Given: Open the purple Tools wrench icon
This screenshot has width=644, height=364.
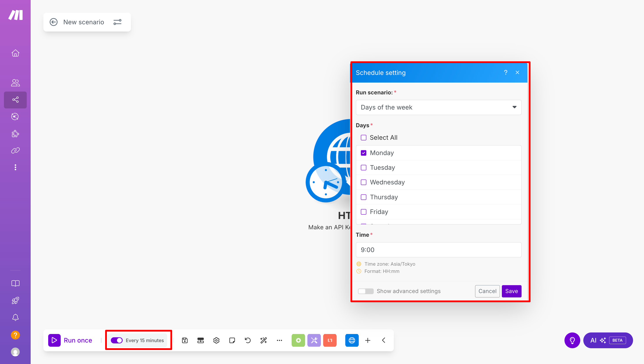Looking at the screenshot, I should coord(314,340).
